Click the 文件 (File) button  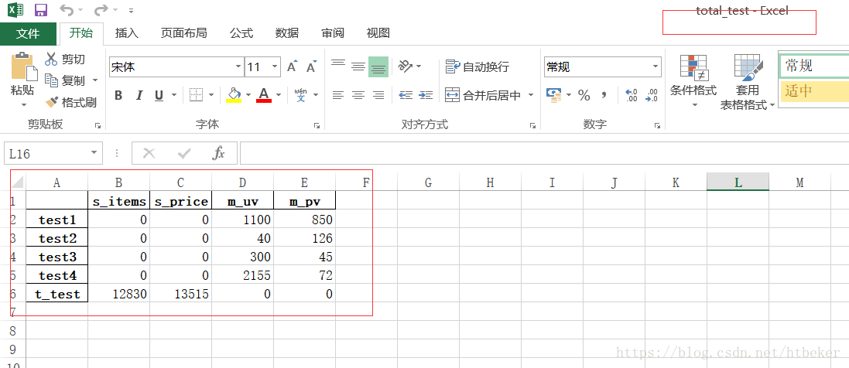[x=28, y=34]
